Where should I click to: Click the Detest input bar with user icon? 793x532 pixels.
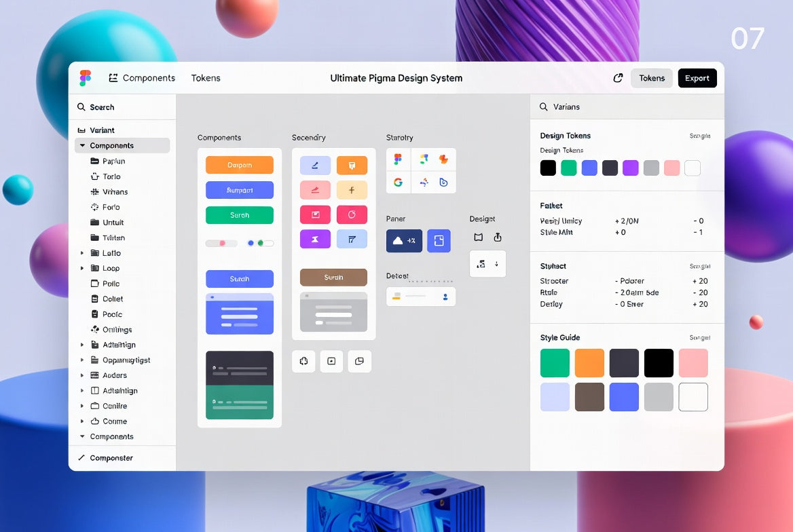point(421,297)
